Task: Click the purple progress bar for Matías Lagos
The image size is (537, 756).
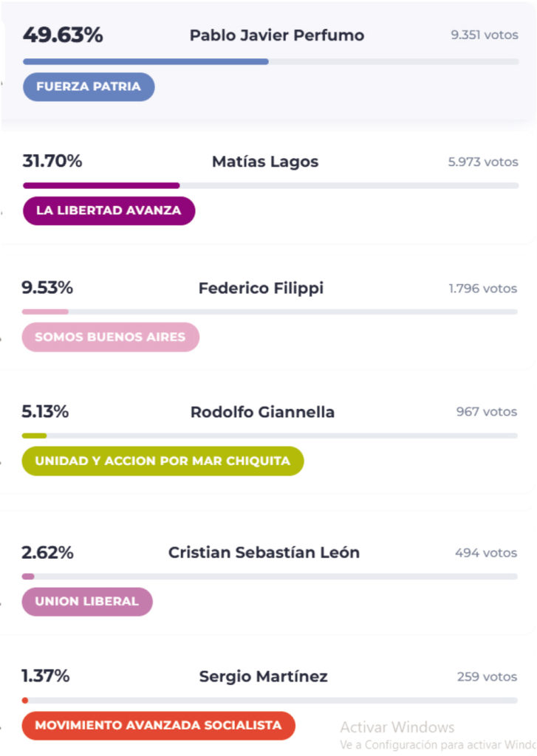Action: (101, 185)
